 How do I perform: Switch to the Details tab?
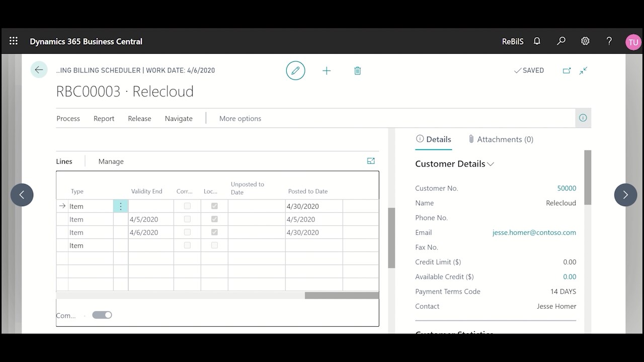point(434,139)
